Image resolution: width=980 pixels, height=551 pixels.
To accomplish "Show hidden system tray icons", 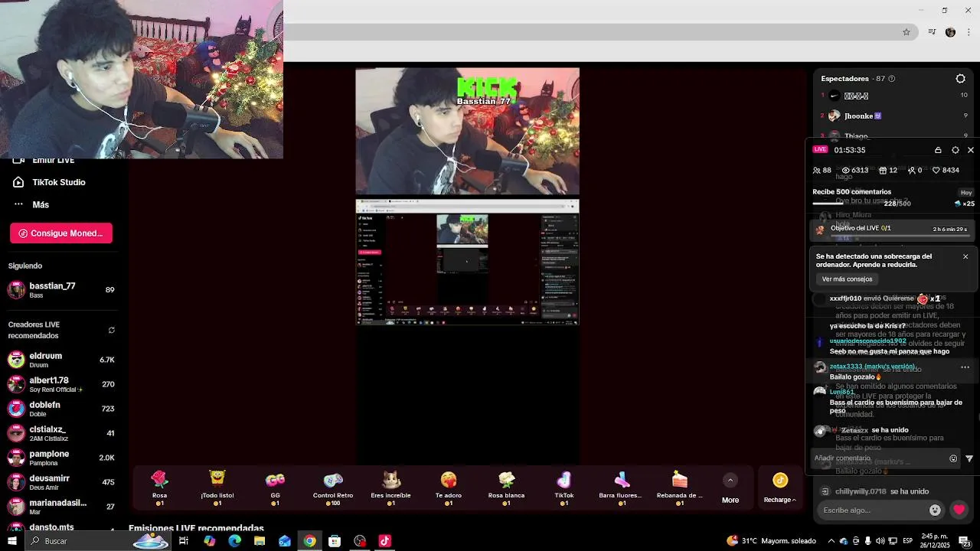I will coord(831,541).
